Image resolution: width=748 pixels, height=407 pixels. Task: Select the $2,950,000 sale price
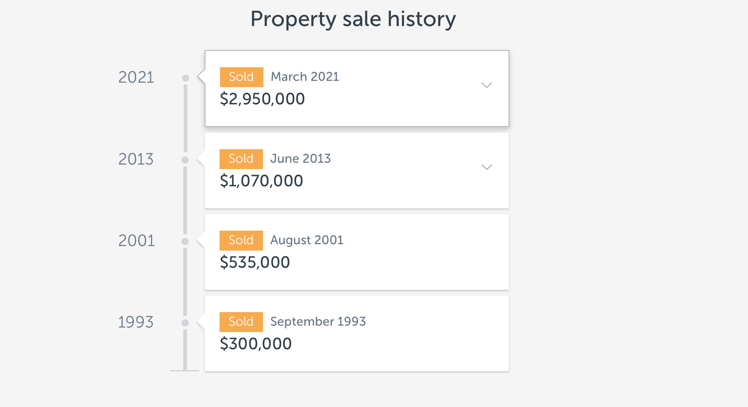pos(262,99)
